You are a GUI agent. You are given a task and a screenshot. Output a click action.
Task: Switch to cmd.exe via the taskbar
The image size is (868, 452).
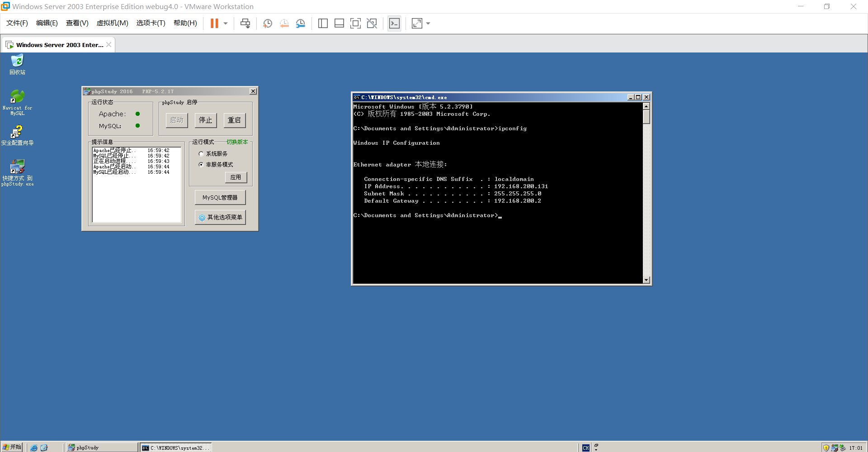(x=175, y=447)
